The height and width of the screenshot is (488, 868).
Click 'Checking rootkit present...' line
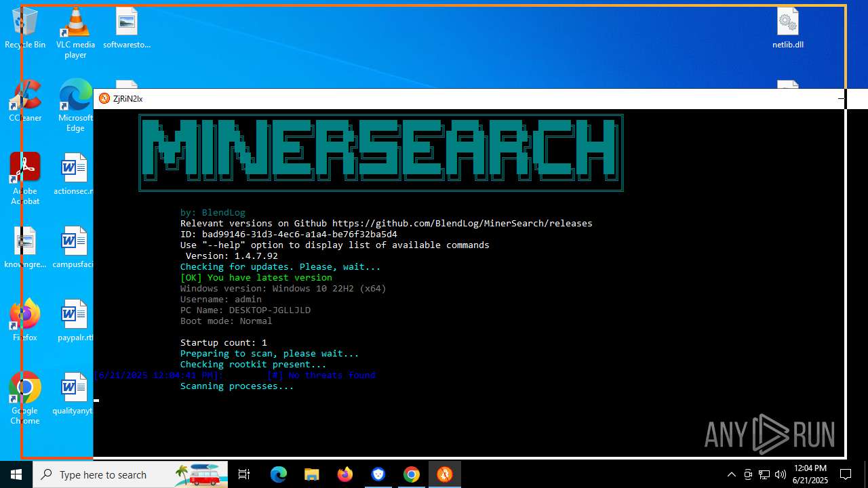coord(254,364)
